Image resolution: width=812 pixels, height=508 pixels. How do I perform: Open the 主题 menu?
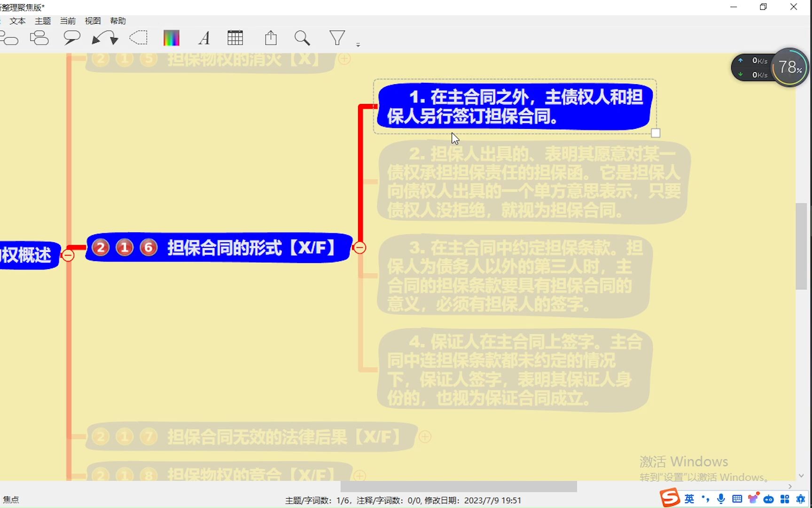[43, 21]
